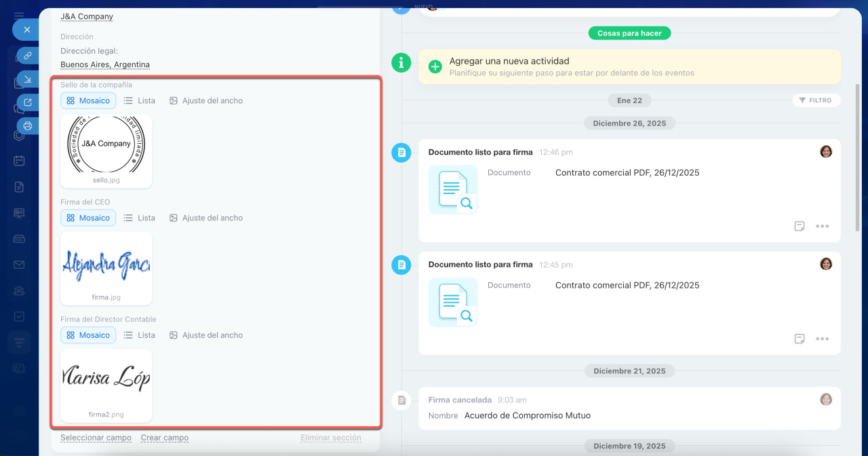Screen dimensions: 868x456
Task: Switch Firma del CEO to Lista view
Action: click(140, 218)
